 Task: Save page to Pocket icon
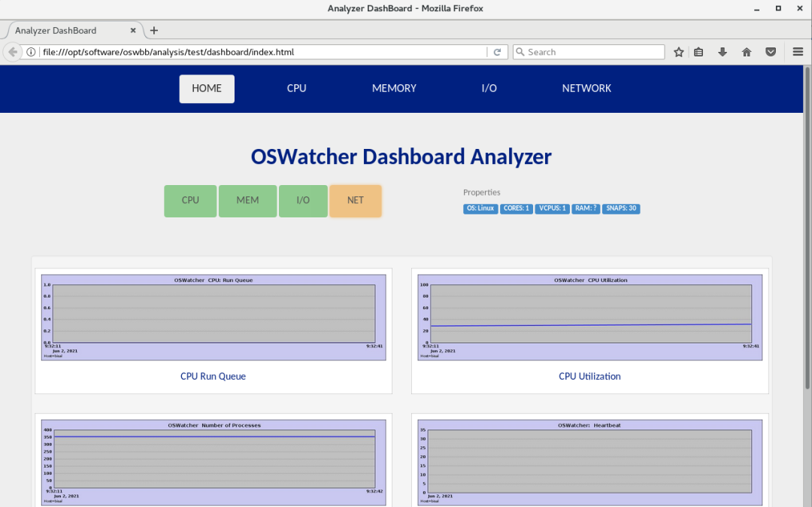pos(771,52)
